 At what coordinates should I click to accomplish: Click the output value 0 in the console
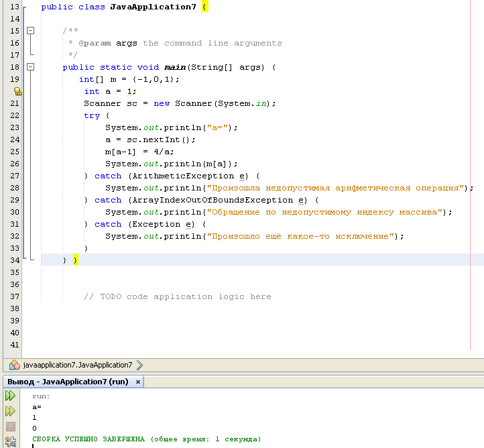point(34,429)
